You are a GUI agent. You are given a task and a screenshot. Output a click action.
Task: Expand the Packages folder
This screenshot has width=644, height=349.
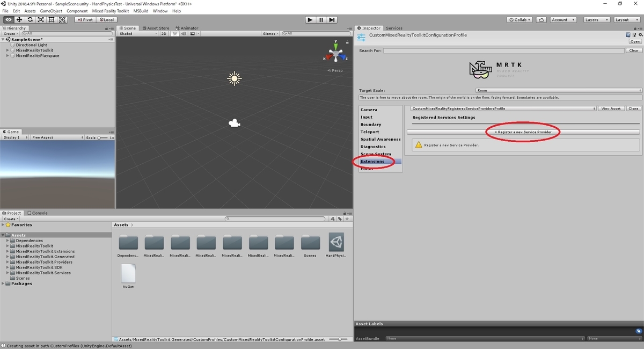pos(3,283)
